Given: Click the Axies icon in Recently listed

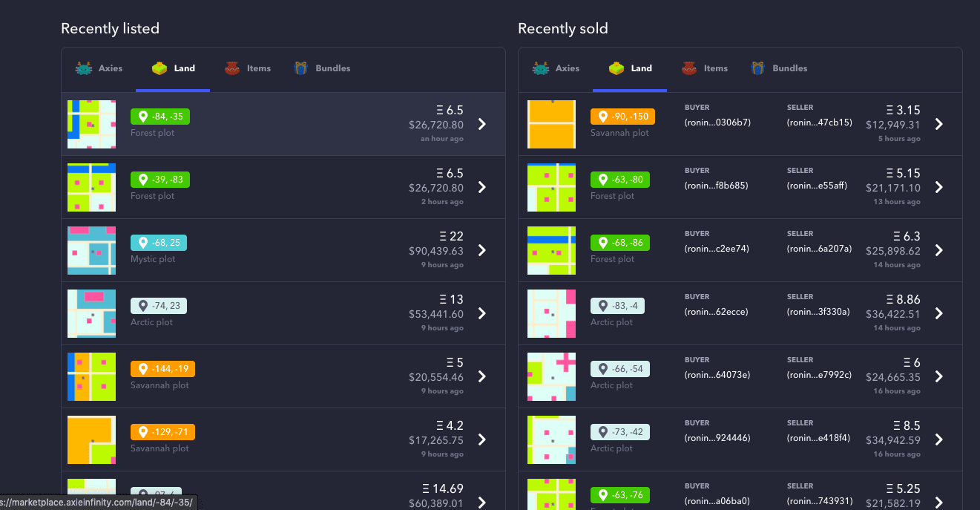Looking at the screenshot, I should (84, 68).
